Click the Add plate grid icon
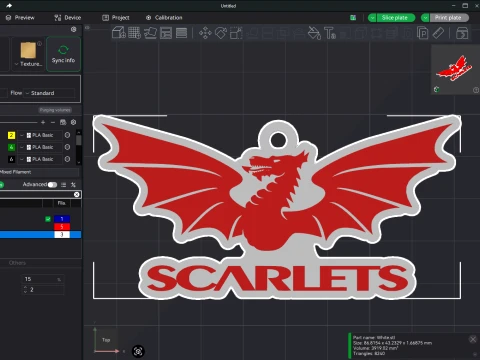 pyautogui.click(x=134, y=33)
